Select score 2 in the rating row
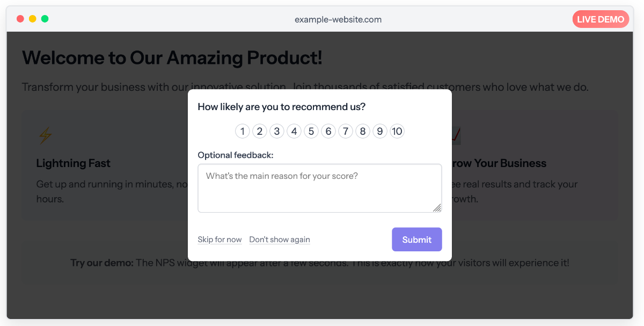 [x=260, y=131]
